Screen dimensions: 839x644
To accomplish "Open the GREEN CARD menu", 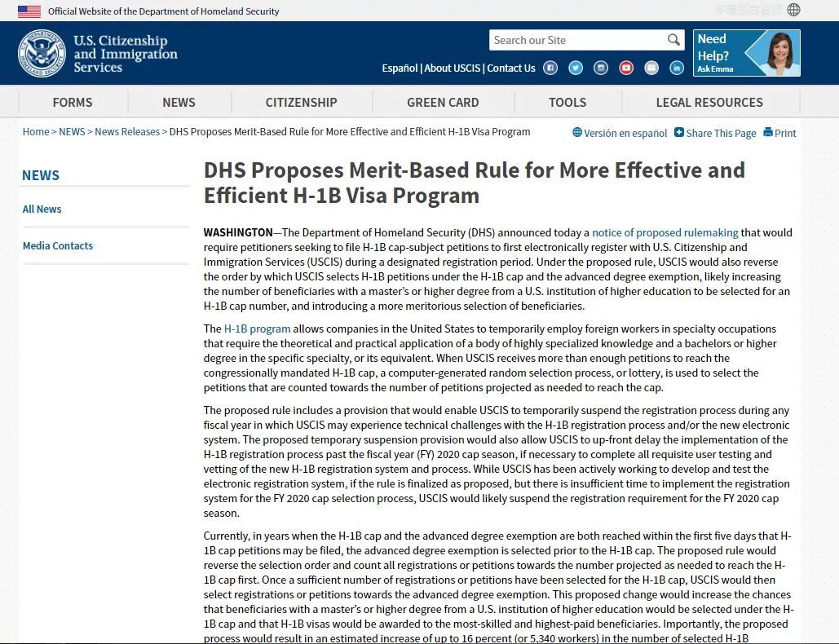I will [443, 102].
